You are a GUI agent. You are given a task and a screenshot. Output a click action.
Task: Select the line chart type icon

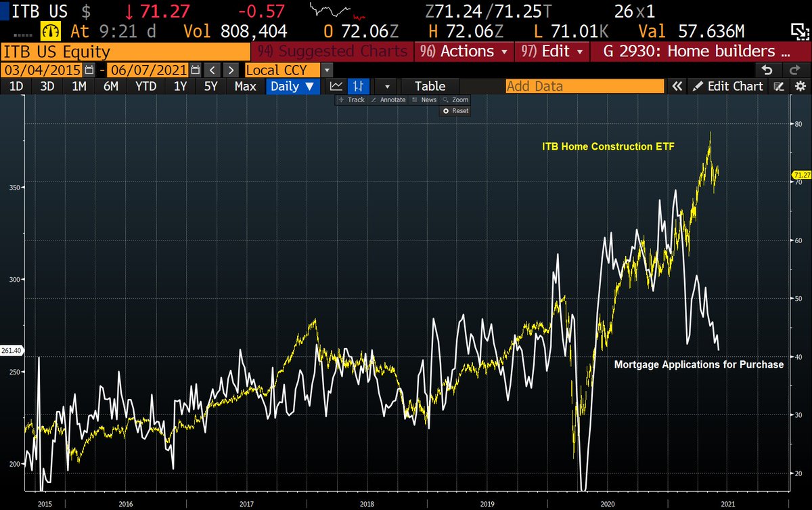click(x=336, y=86)
